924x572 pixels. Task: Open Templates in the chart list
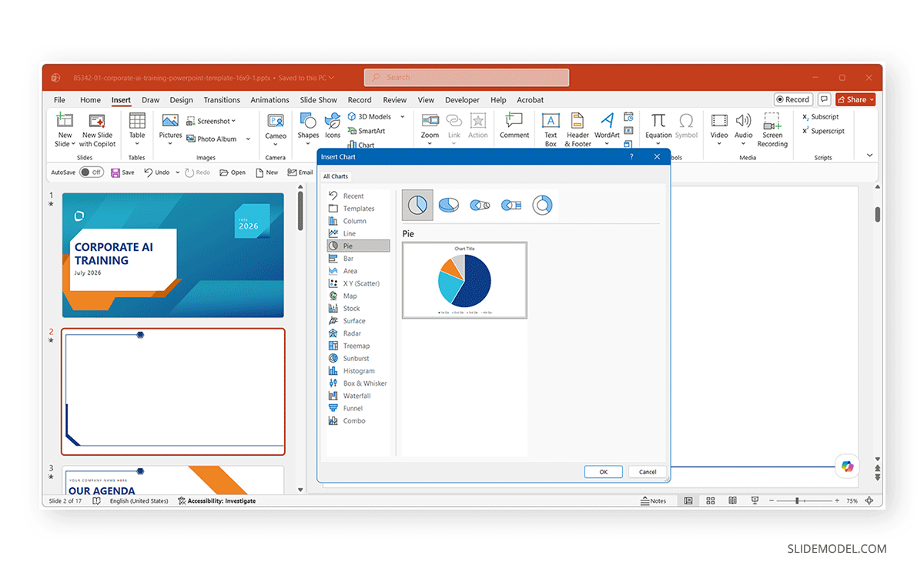(358, 209)
